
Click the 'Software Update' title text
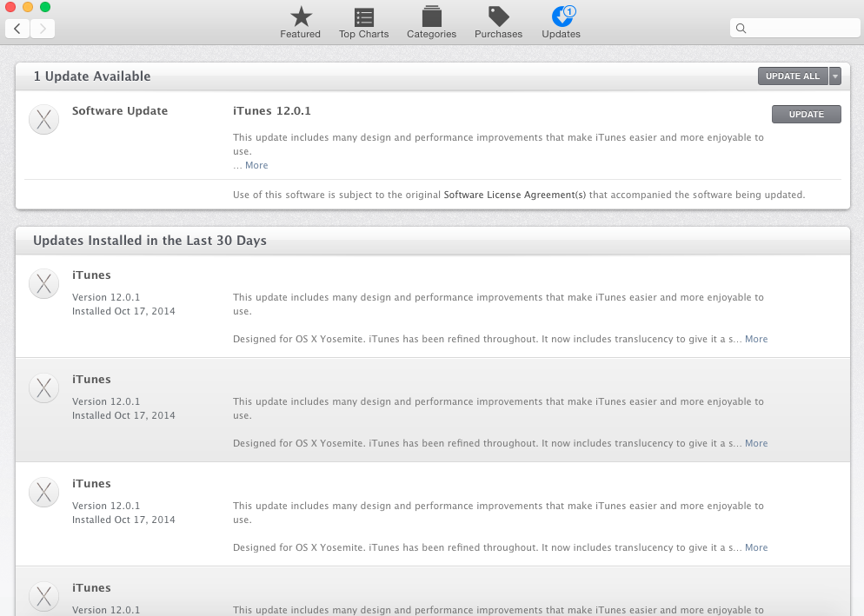120,110
